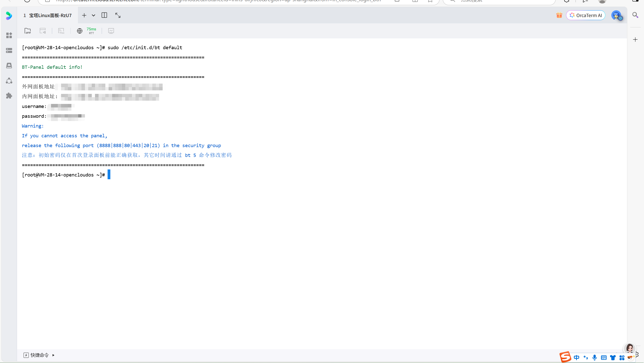Open the OrcaTerm AI assistant

(586, 15)
